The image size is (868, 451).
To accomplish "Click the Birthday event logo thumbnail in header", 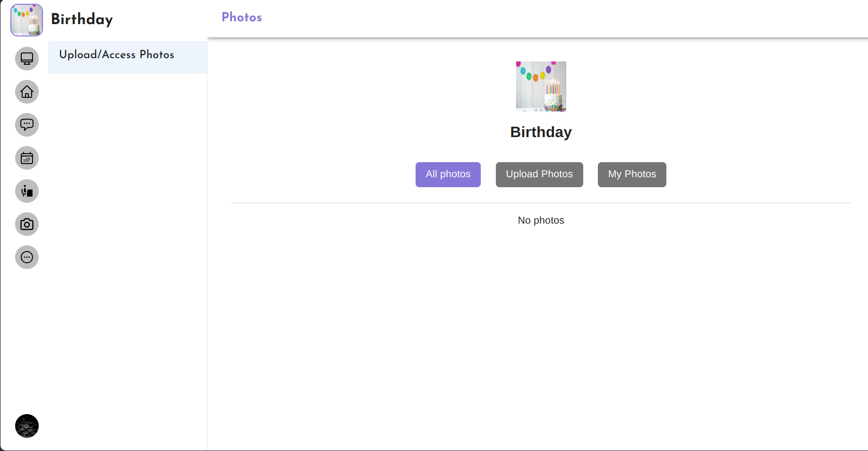I will (x=27, y=20).
